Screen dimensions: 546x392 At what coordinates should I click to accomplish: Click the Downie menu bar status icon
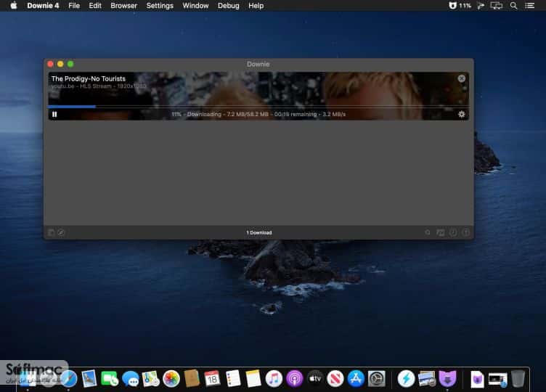pyautogui.click(x=452, y=6)
